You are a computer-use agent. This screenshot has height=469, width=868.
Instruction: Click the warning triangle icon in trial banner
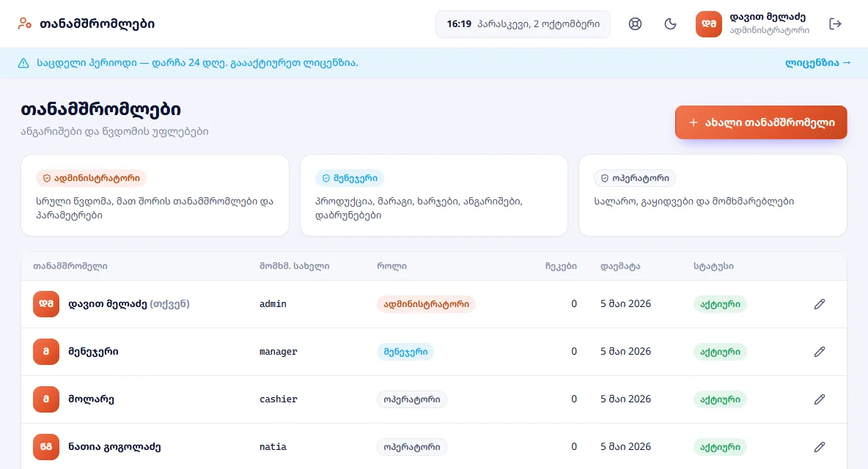click(x=23, y=63)
